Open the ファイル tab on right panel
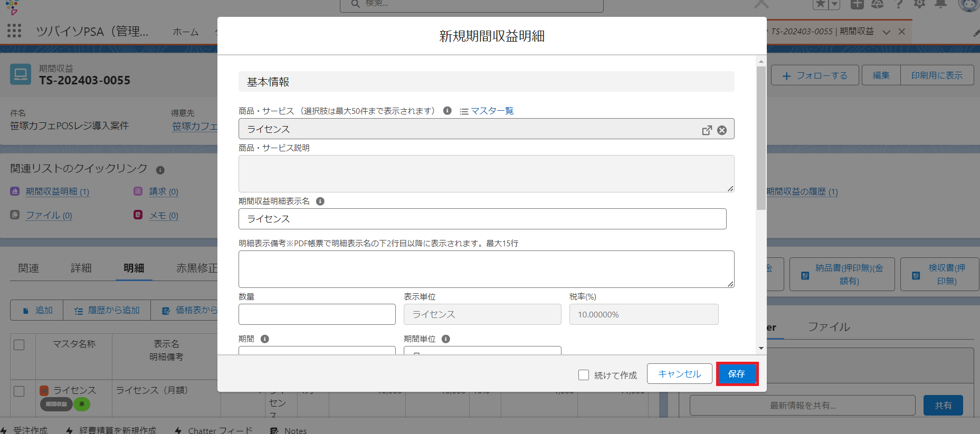Viewport: 980px width, 434px height. [829, 327]
